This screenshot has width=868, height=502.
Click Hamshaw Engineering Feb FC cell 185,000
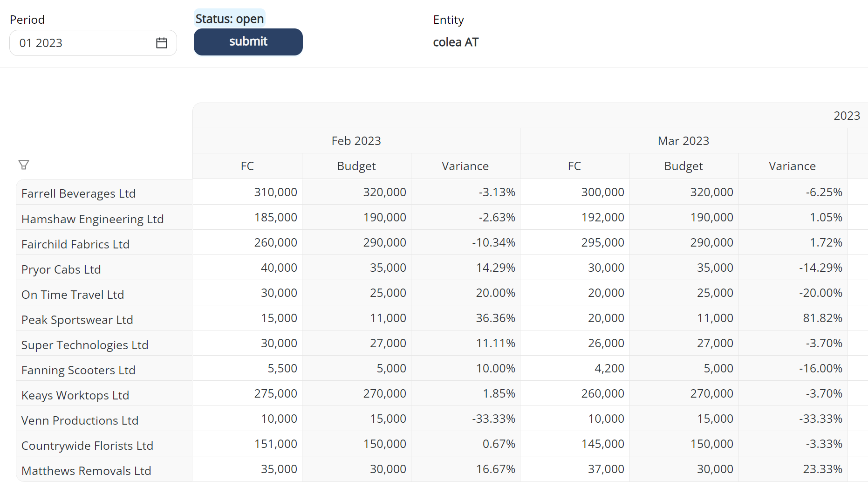[247, 217]
